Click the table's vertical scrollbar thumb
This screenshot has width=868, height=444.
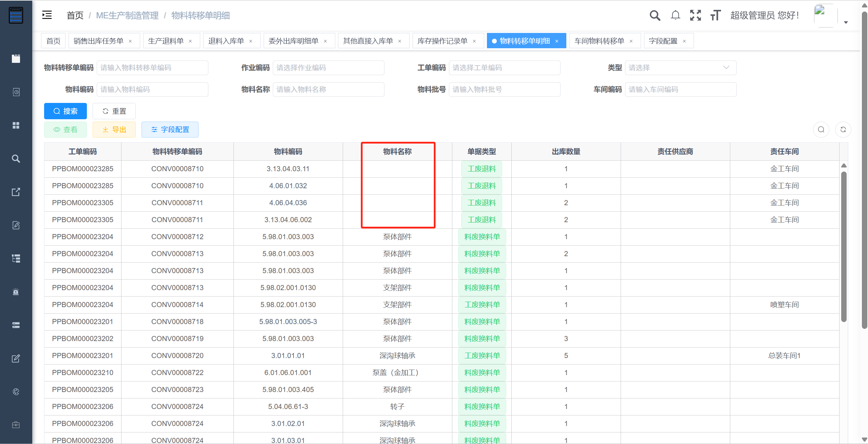point(844,247)
